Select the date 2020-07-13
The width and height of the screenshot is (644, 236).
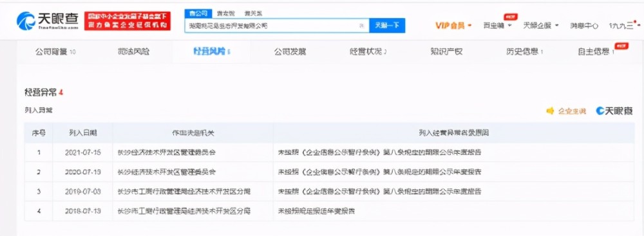point(83,172)
